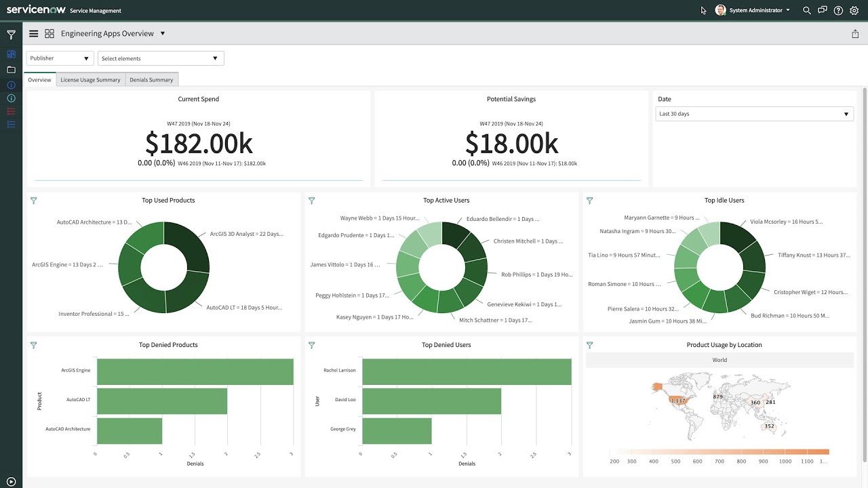Expand the Publisher dropdown
868x488 pixels.
coord(60,58)
